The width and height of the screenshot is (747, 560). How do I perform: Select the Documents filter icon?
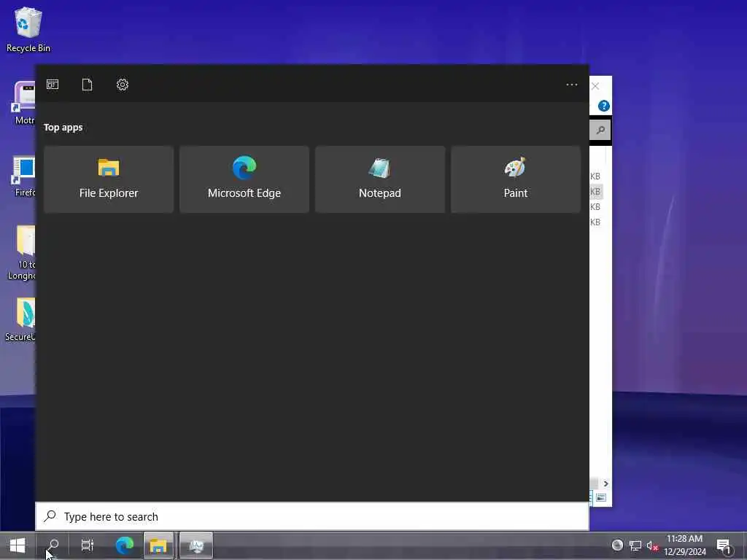[88, 85]
